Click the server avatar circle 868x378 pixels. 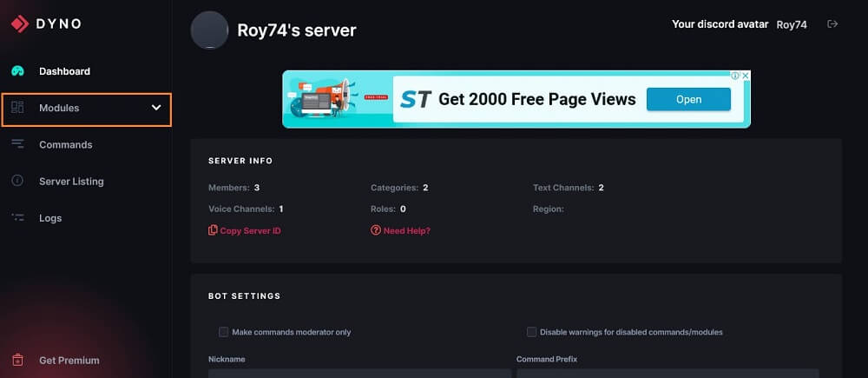(x=209, y=30)
